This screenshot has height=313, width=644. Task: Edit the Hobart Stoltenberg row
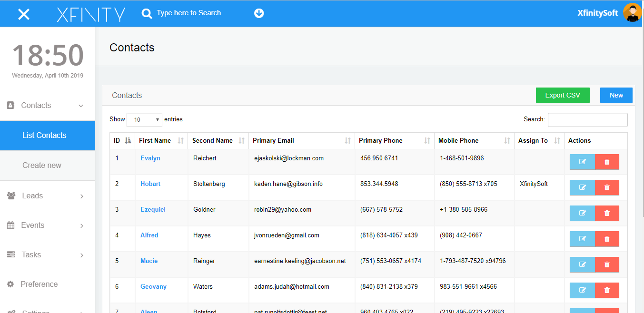pos(582,187)
